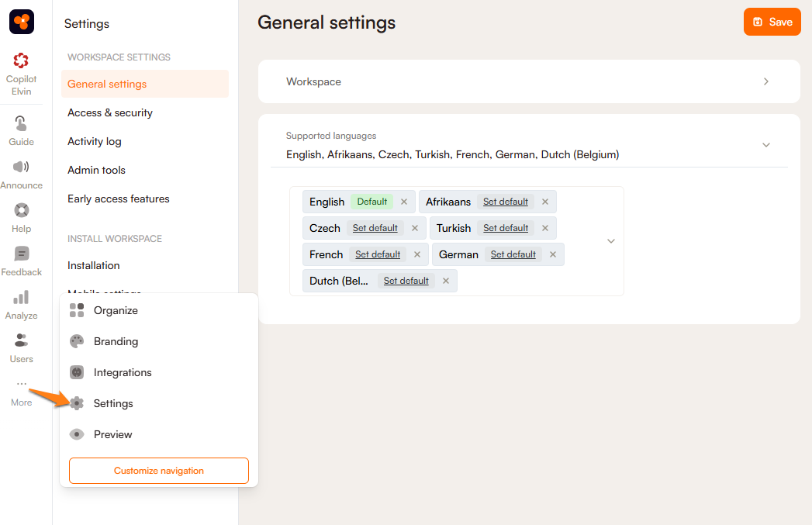This screenshot has width=812, height=525.
Task: Open the language selection dropdown arrow
Action: 610,241
